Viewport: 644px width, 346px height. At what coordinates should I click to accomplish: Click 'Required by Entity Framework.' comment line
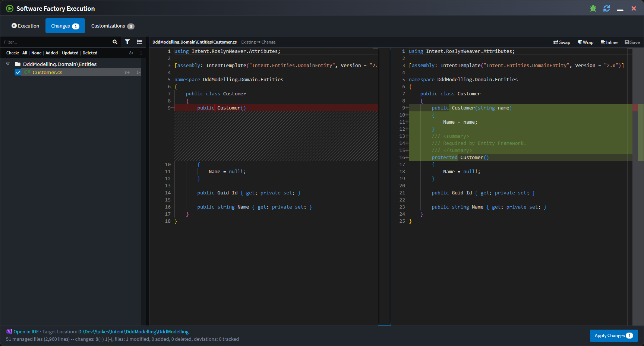[x=479, y=143]
